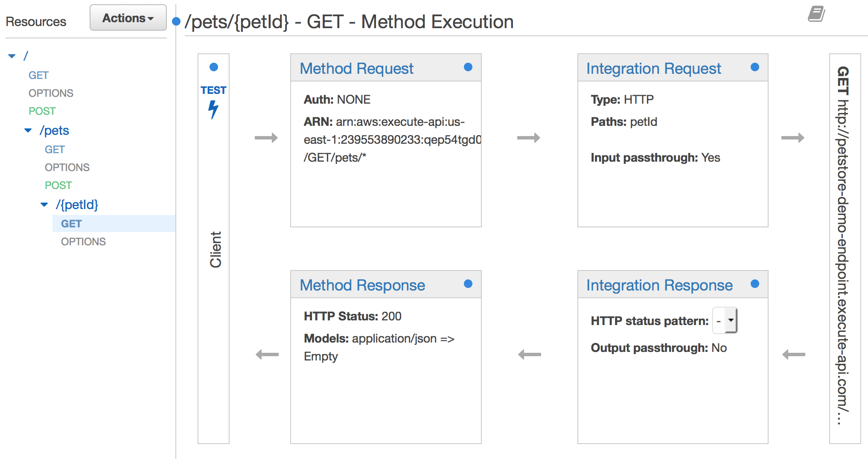The image size is (868, 459).
Task: Collapse the root / resource tree
Action: 12,56
